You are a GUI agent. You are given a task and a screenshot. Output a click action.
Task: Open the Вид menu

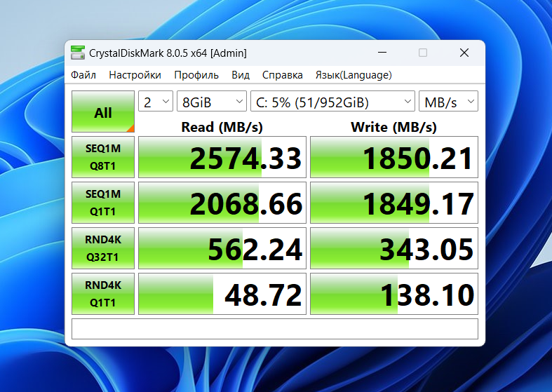point(241,75)
